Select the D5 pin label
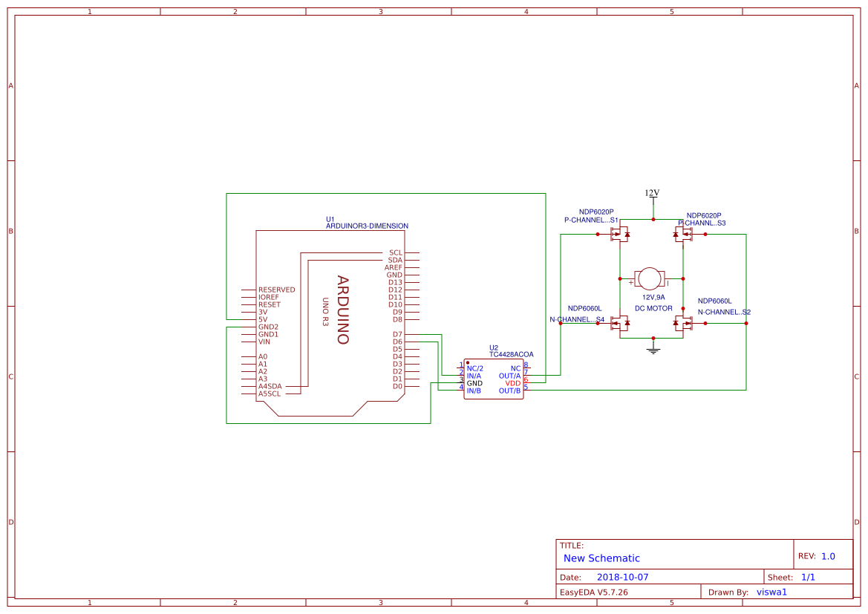This screenshot has height=614, width=868. tap(397, 350)
